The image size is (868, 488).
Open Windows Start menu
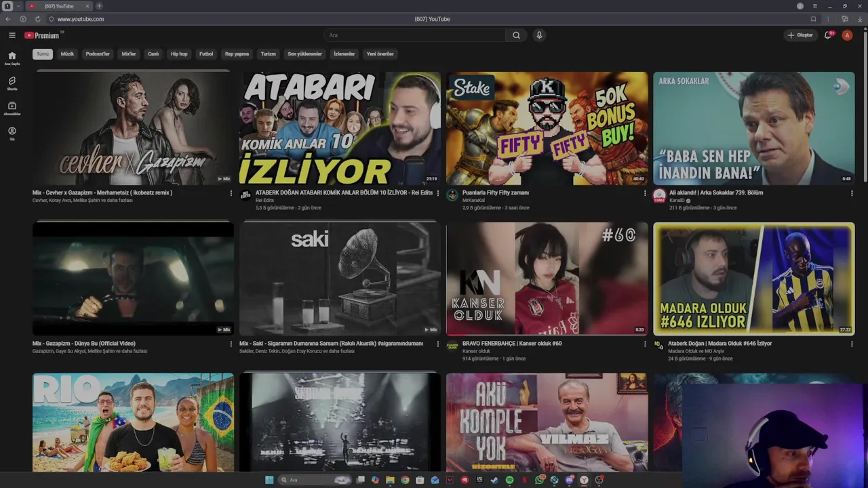tap(269, 480)
